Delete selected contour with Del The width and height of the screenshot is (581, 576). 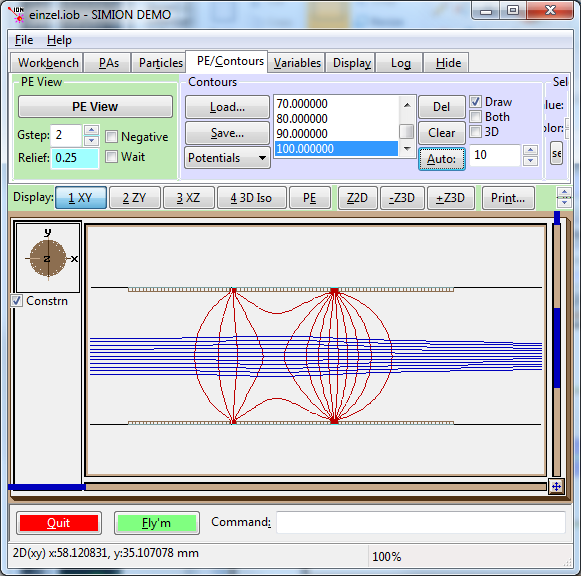pos(442,107)
